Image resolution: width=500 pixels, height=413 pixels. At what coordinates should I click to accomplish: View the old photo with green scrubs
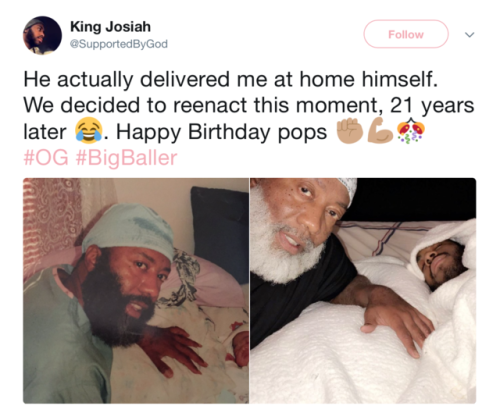136,291
